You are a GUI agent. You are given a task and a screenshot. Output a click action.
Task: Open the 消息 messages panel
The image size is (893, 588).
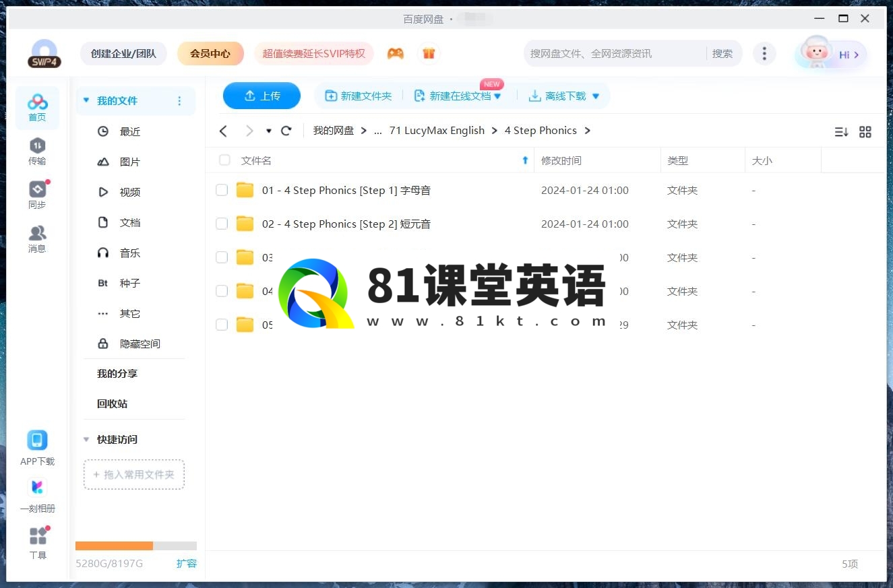pyautogui.click(x=37, y=239)
